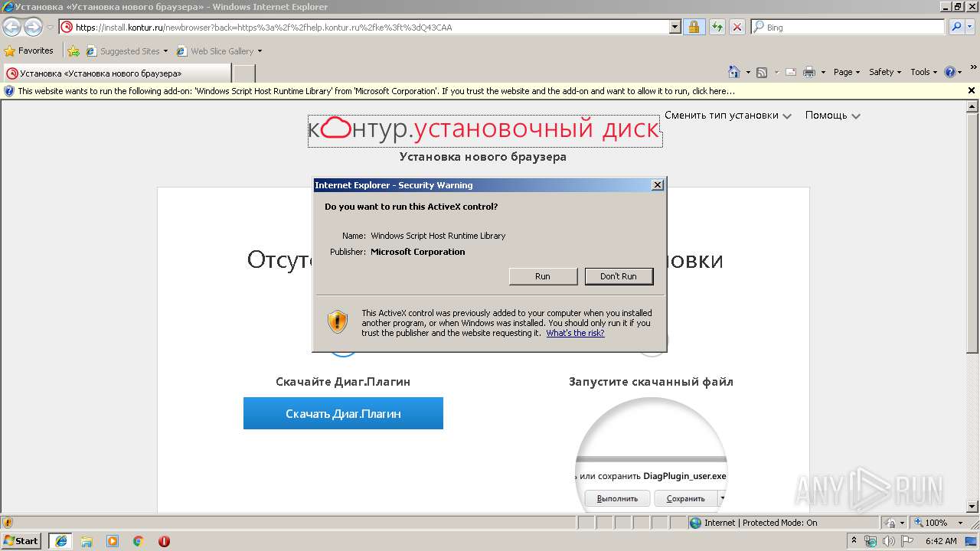
Task: Open the Tools menu
Action: coord(923,72)
